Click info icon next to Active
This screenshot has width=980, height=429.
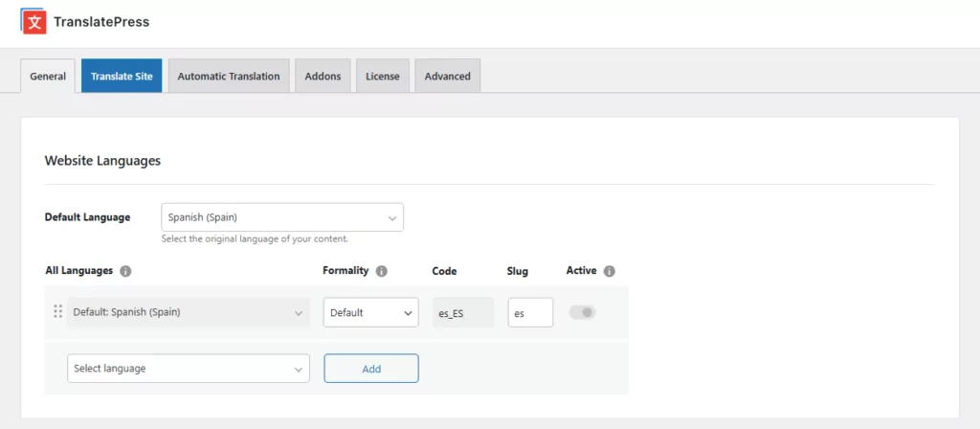coord(610,271)
